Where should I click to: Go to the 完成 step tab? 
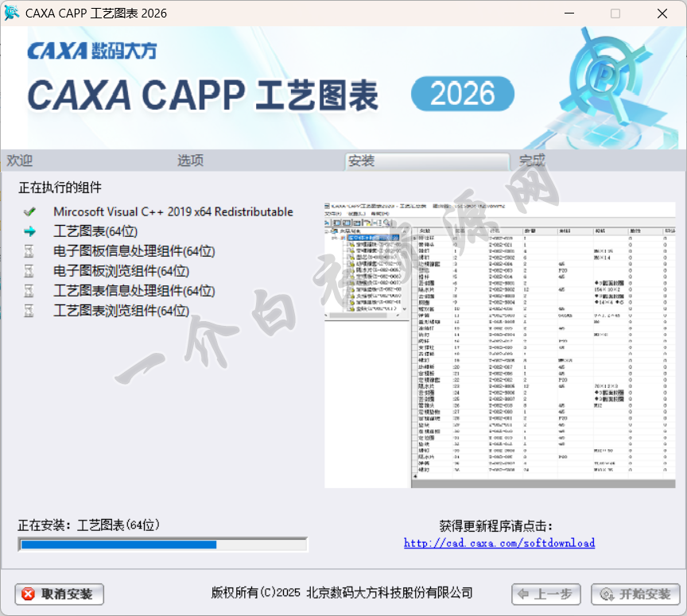pos(532,161)
